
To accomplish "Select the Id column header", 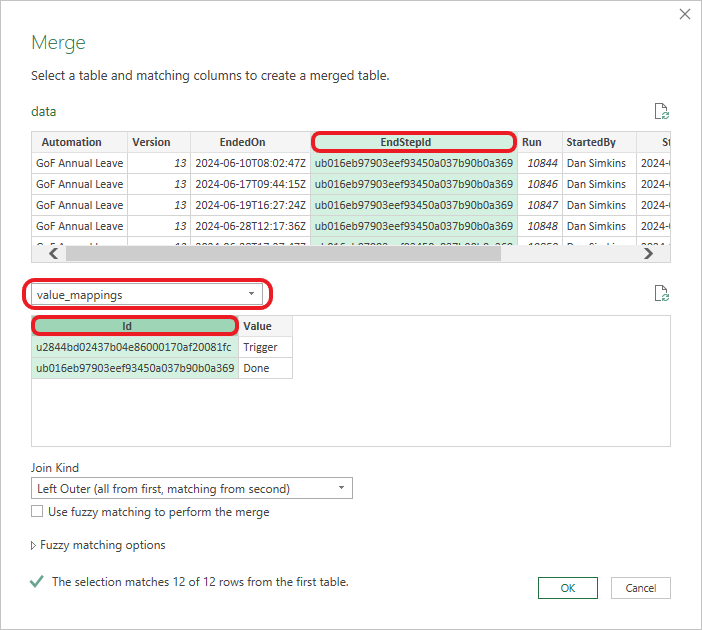I will [x=135, y=326].
